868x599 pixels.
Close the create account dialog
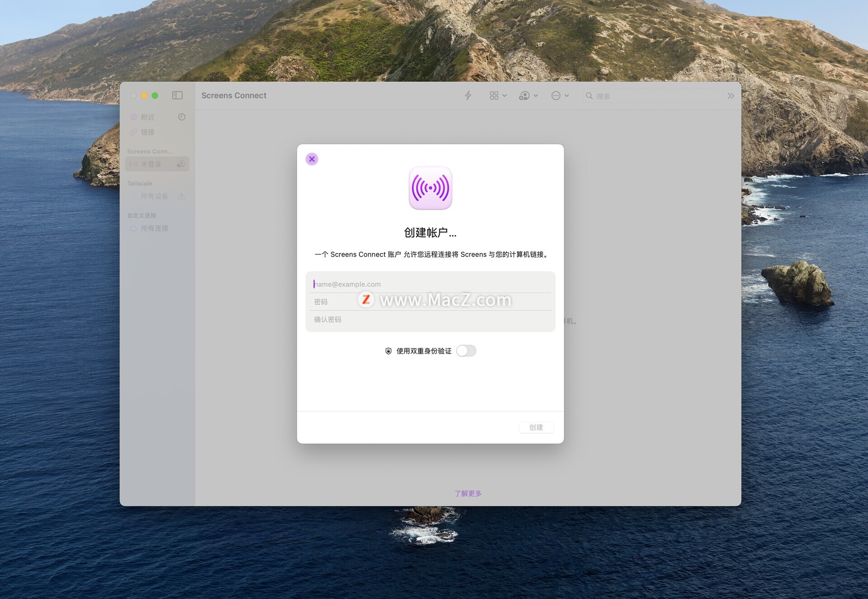[x=312, y=159]
